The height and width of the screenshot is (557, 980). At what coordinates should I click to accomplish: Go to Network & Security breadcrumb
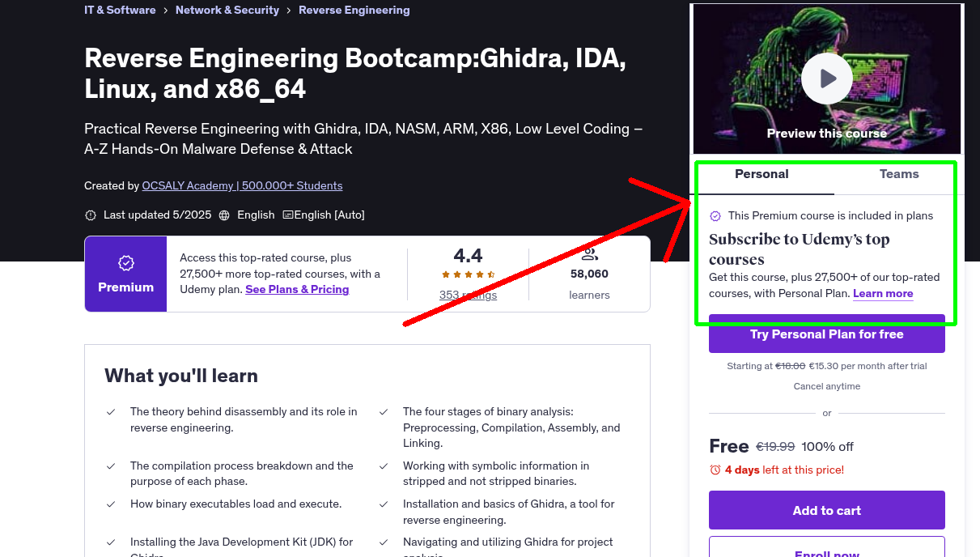coord(227,11)
